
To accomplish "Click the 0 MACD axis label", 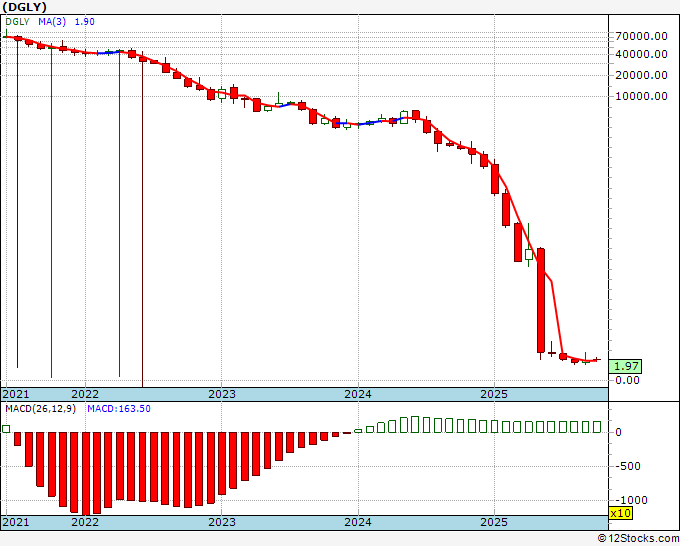I will tap(619, 432).
